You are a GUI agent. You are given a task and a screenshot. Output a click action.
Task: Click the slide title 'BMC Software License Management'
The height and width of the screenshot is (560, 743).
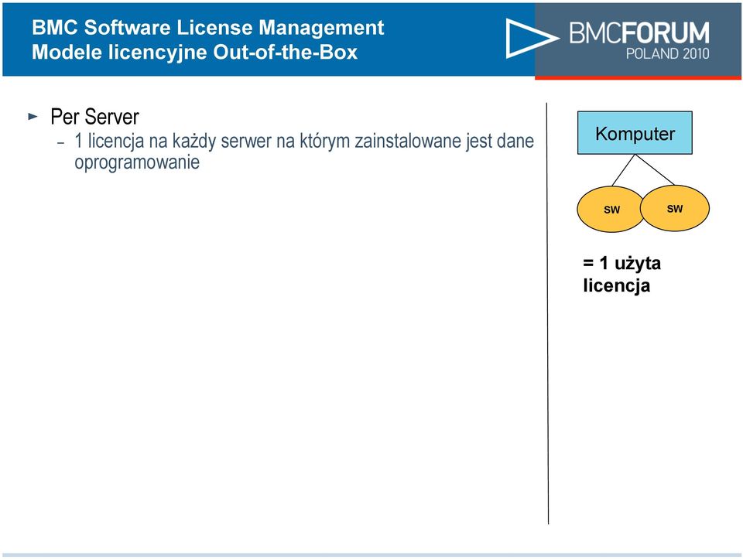(x=207, y=27)
